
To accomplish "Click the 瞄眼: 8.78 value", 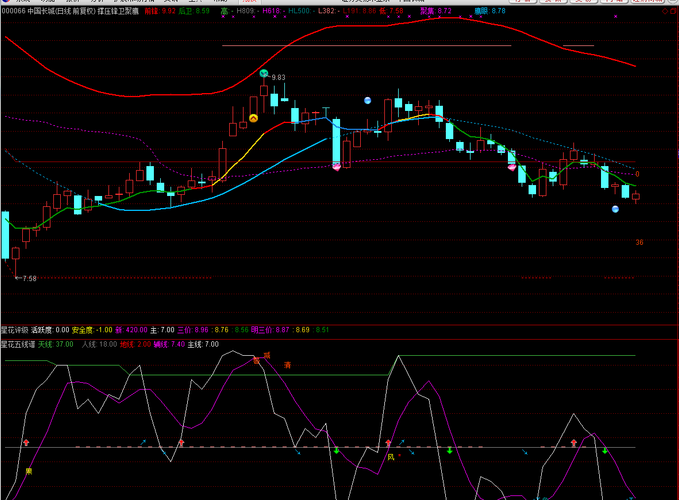I will coord(490,11).
